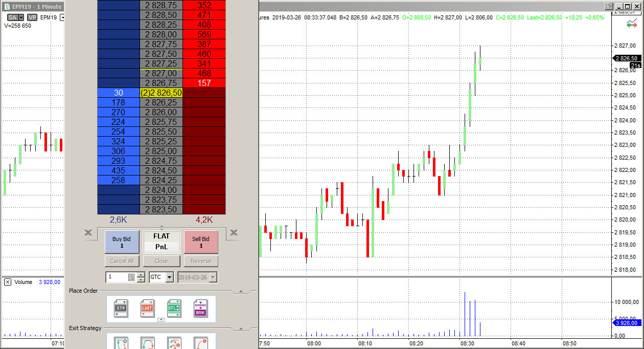The height and width of the screenshot is (349, 644).
Task: Click bid cell 270 at 2 826,00
Action: pos(119,112)
